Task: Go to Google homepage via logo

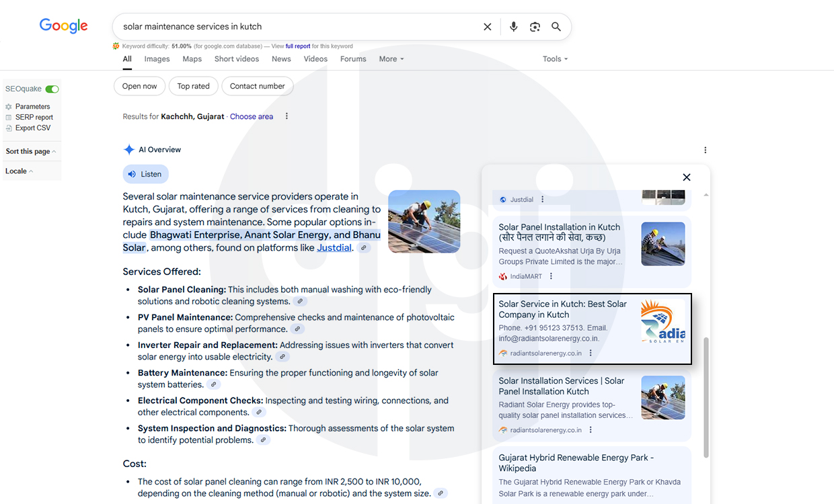Action: pyautogui.click(x=64, y=26)
